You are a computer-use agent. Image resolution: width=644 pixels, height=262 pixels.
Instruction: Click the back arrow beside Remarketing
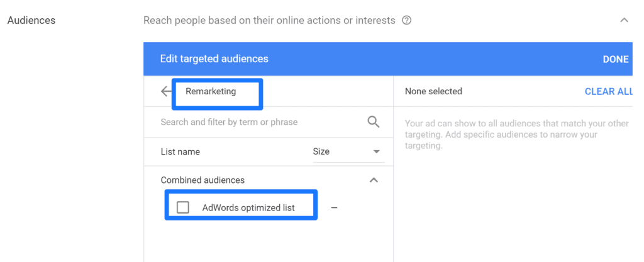point(166,92)
